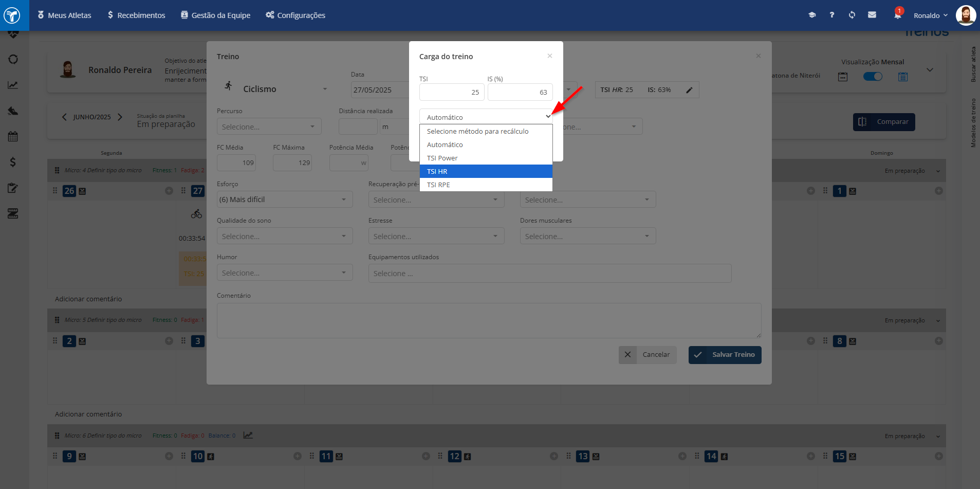Screen dimensions: 980x489
Task: Click the Salvar Treino button
Action: pyautogui.click(x=725, y=355)
